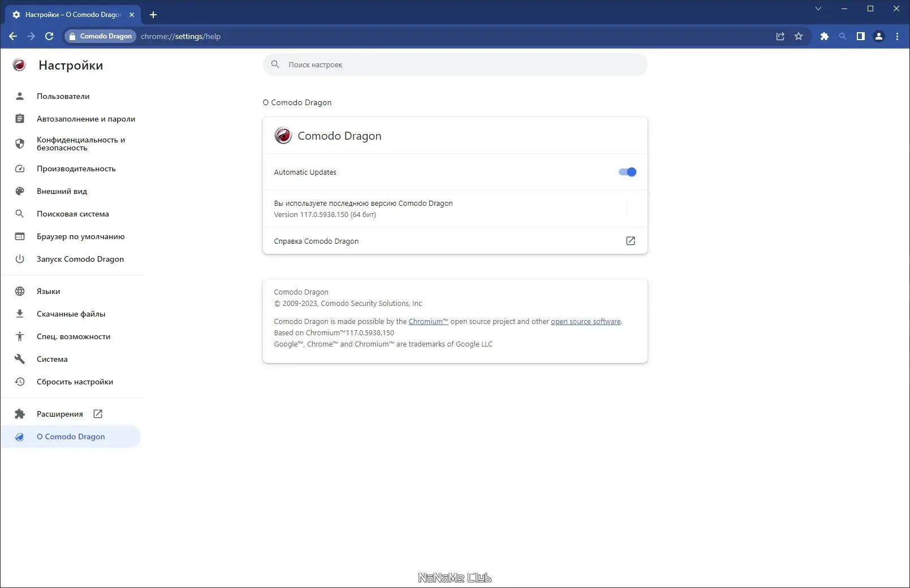
Task: Click the Поиск настроек search field
Action: point(455,64)
